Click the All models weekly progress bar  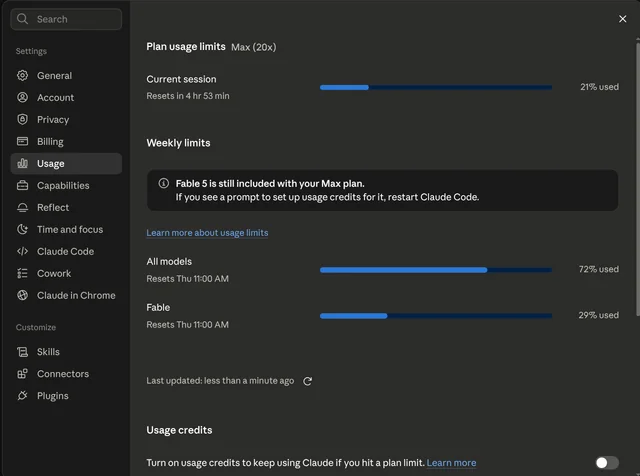(436, 270)
